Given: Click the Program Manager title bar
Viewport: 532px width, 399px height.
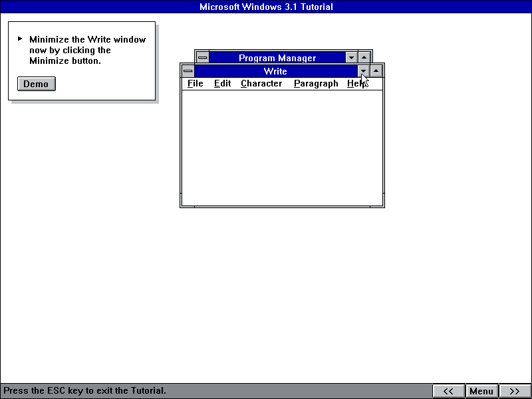Looking at the screenshot, I should 277,57.
